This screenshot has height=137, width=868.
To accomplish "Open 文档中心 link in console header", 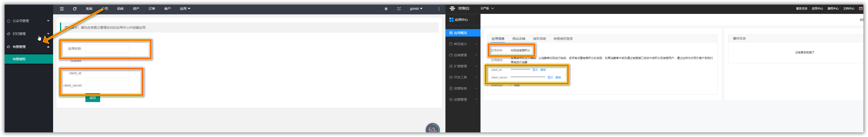I will pos(848,9).
